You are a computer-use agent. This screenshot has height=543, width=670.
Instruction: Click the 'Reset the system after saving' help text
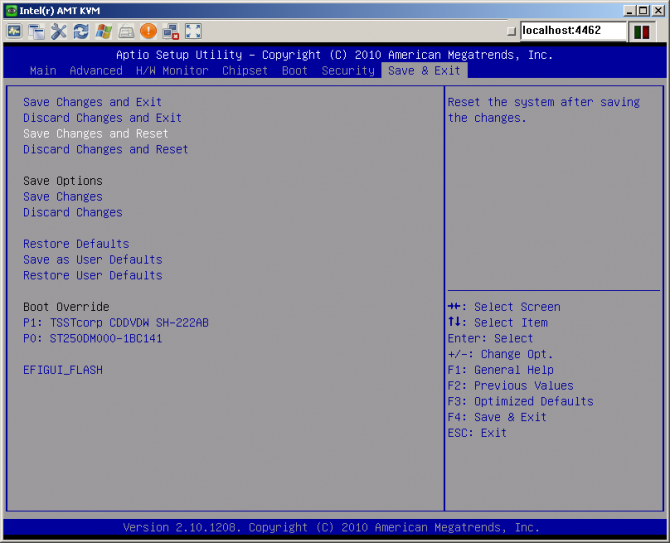pos(544,102)
